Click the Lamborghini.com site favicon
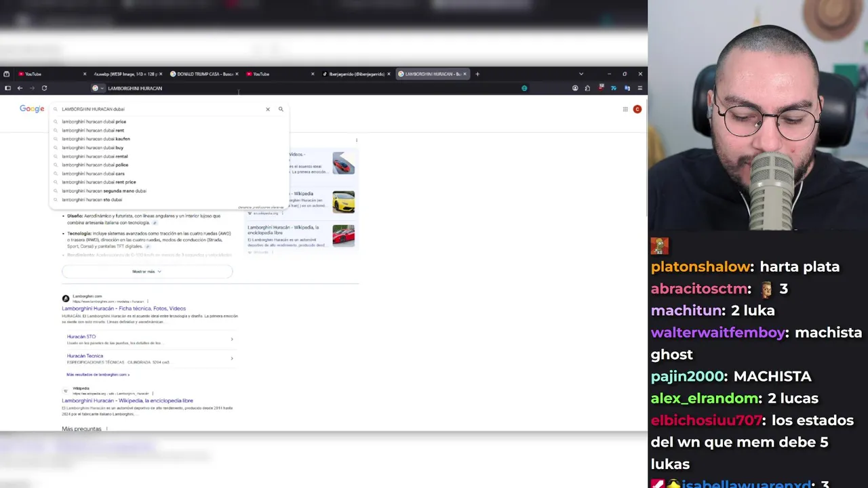The width and height of the screenshot is (868, 488). [x=66, y=299]
